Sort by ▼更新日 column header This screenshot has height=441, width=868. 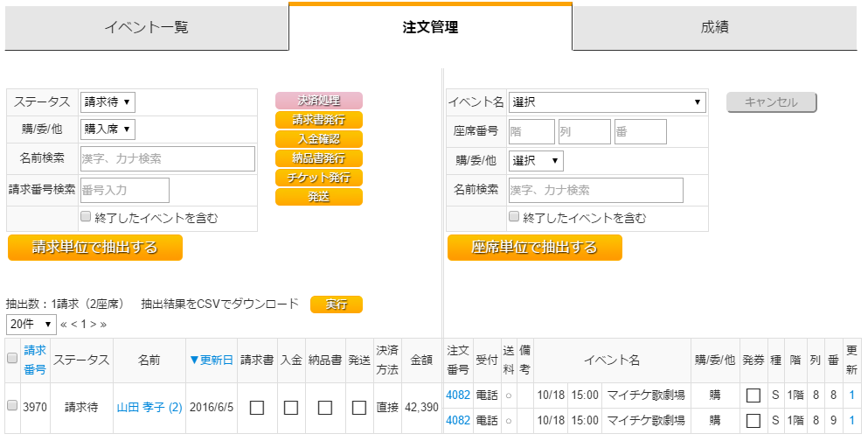[211, 360]
